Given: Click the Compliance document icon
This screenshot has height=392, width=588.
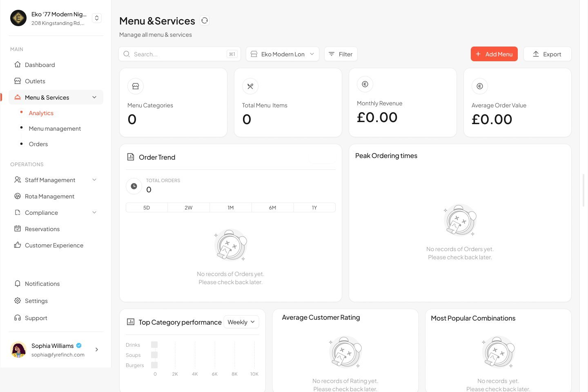Looking at the screenshot, I should pyautogui.click(x=18, y=212).
